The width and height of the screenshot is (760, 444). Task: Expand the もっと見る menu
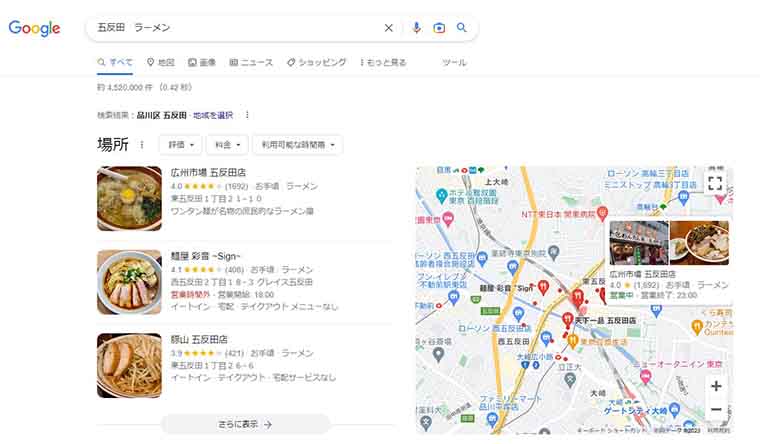point(383,62)
